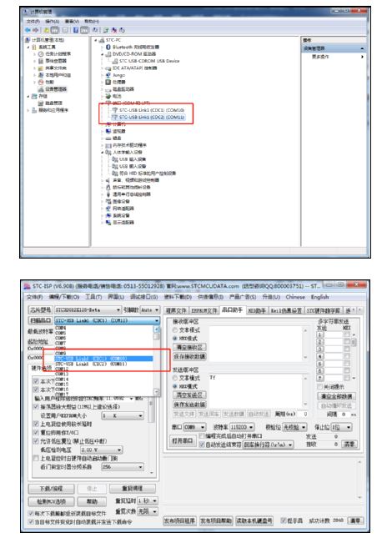Click the Event Viewer icon in left tree
This screenshot has width=392, height=543.
pos(41,61)
